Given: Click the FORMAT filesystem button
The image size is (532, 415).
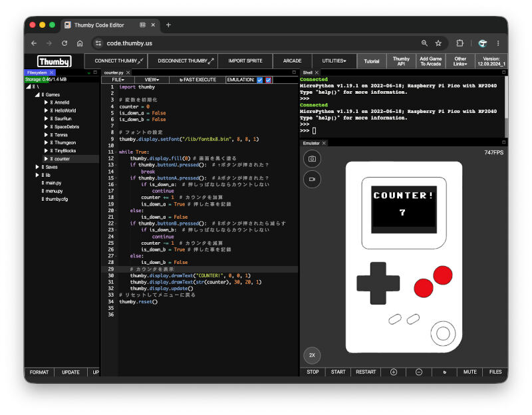Looking at the screenshot, I should click(39, 372).
